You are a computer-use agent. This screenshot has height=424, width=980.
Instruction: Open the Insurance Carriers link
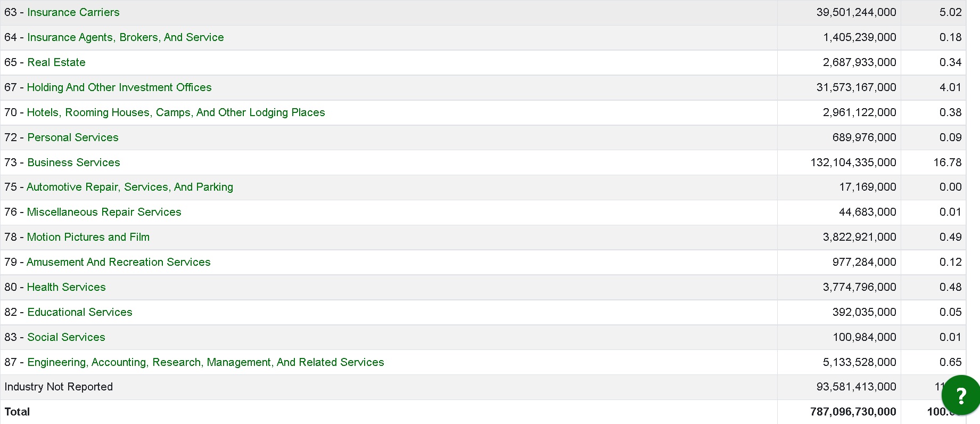(x=73, y=12)
